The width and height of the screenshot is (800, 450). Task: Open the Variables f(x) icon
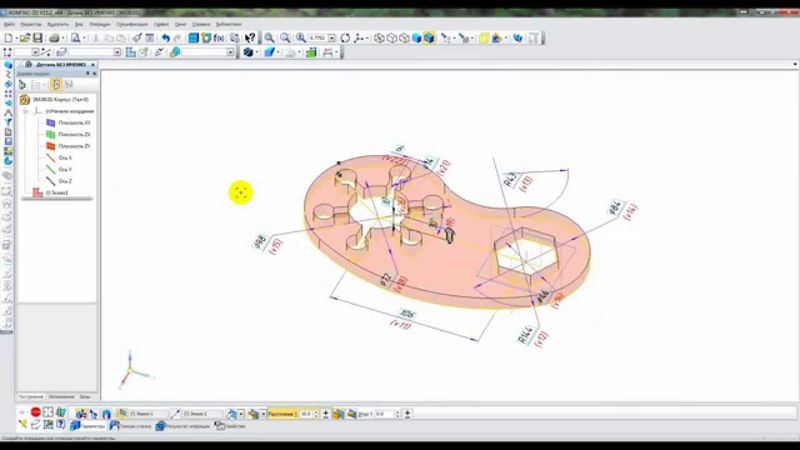pos(219,38)
